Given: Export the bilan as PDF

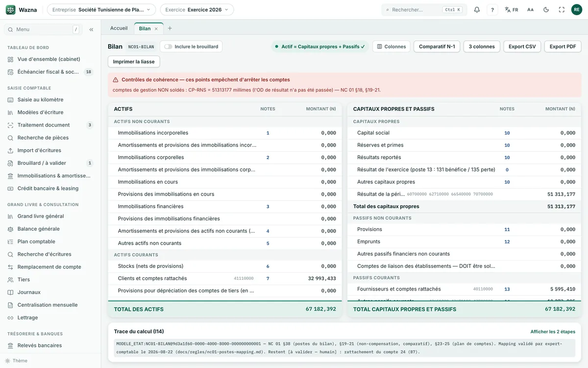Looking at the screenshot, I should coord(563,47).
